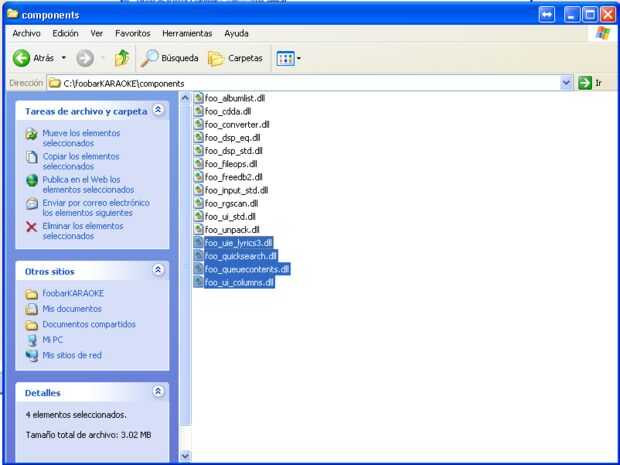Click Publica en el Web link
Image resolution: width=620 pixels, height=465 pixels.
tap(88, 185)
